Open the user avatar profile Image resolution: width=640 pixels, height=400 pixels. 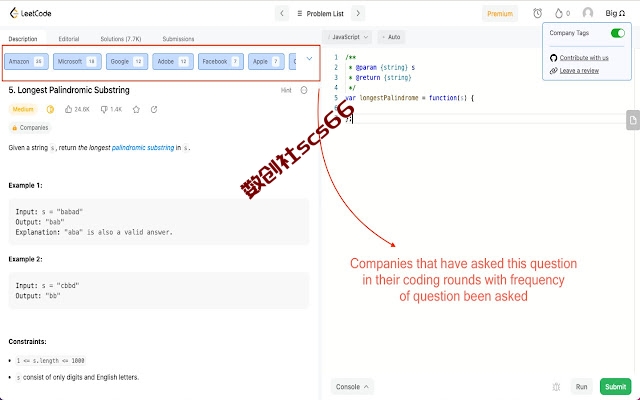tap(588, 13)
